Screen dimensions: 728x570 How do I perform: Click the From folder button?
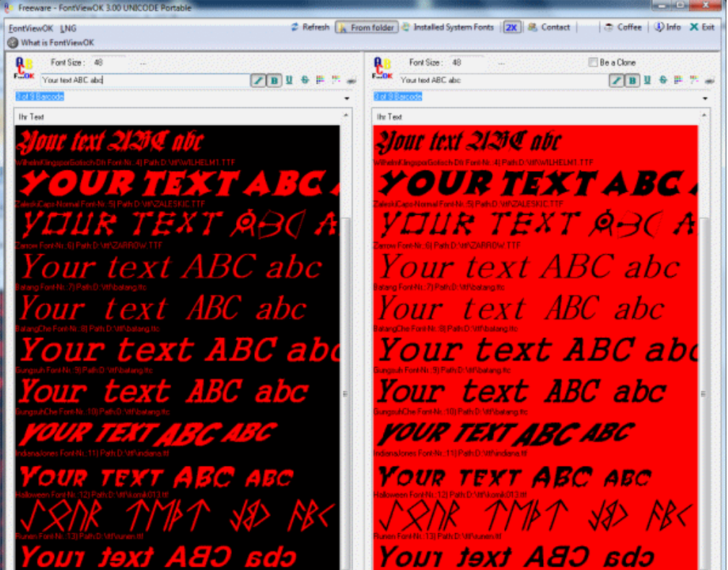pyautogui.click(x=366, y=27)
